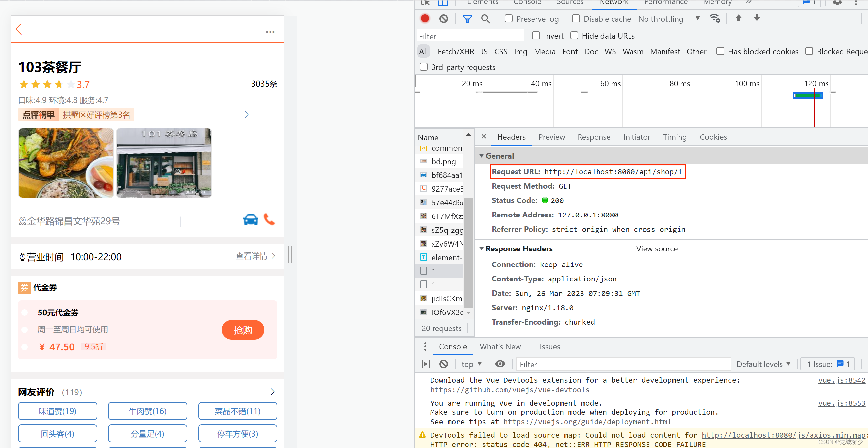The width and height of the screenshot is (868, 448).
Task: Clear the network log
Action: click(x=443, y=19)
